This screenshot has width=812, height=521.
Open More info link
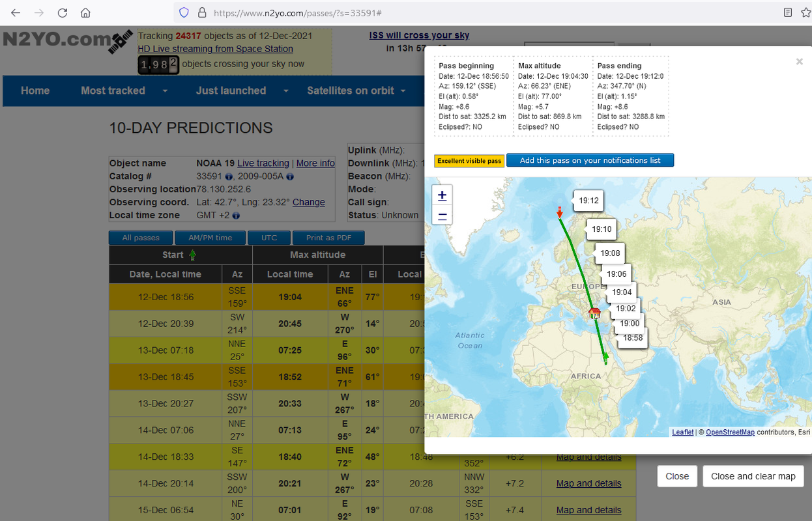[x=315, y=163]
